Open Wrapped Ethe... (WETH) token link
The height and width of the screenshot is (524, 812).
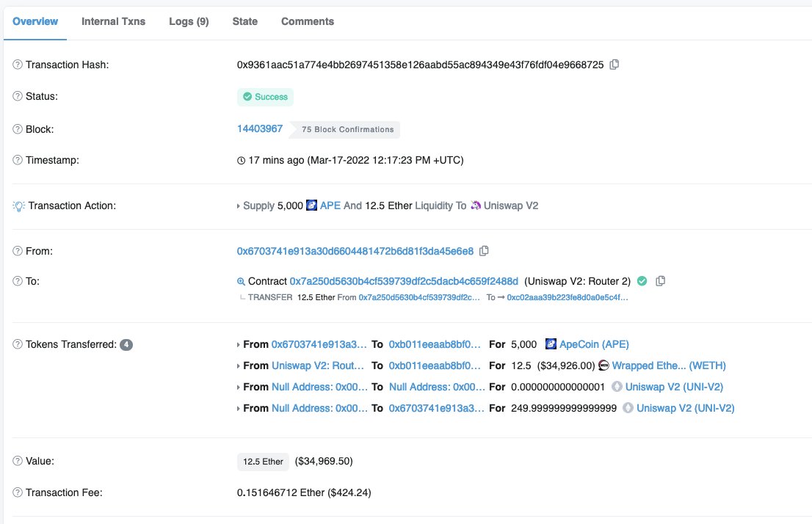click(669, 365)
